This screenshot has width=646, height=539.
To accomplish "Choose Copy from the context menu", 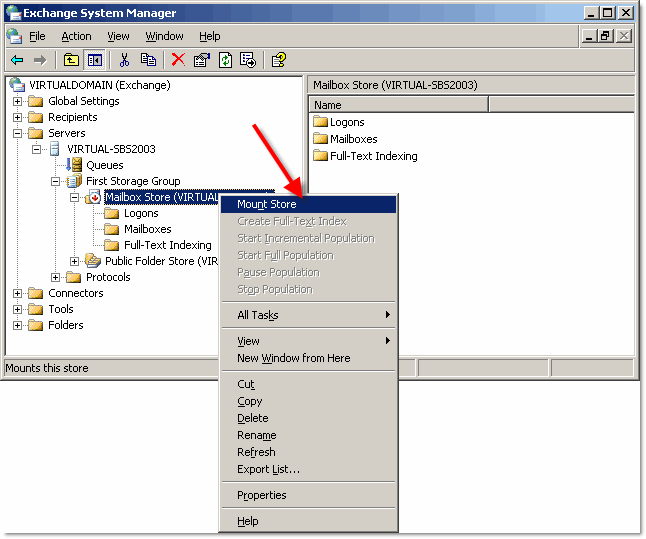I will click(x=308, y=401).
